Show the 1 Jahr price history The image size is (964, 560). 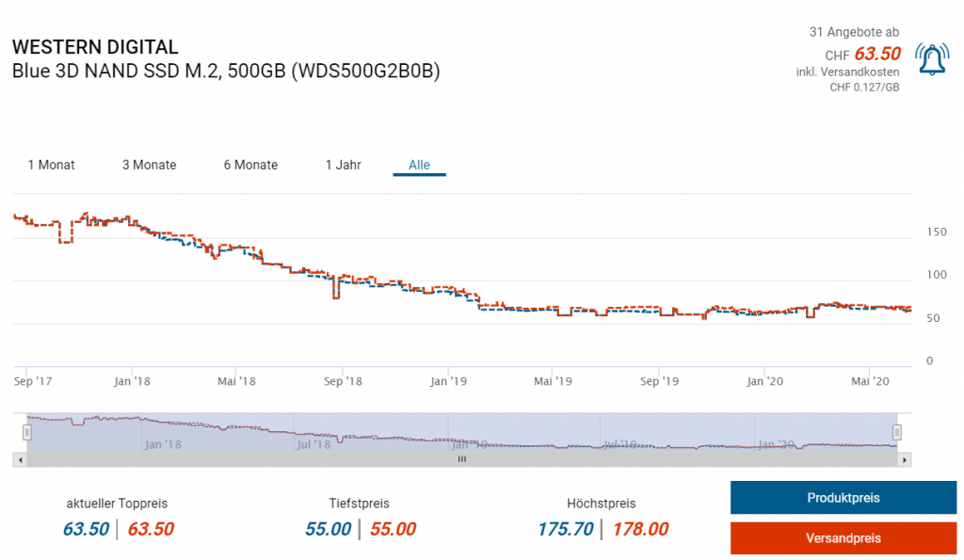343,165
